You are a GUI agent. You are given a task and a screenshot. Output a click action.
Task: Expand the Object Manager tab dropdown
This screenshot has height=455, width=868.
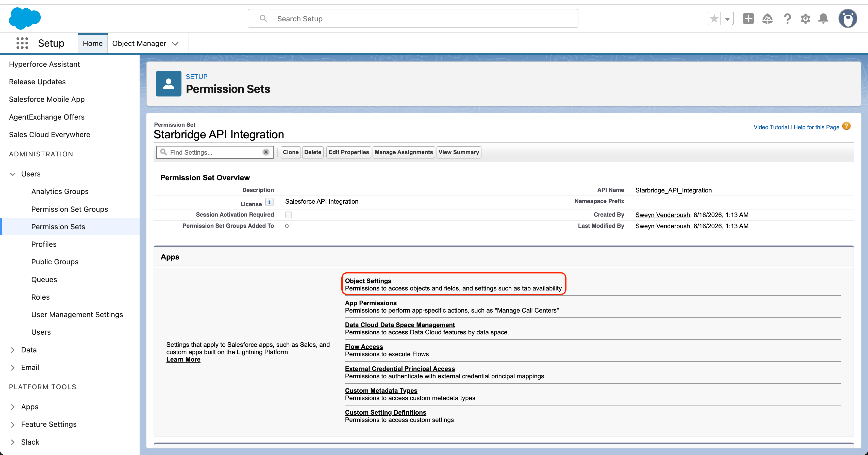(x=175, y=43)
